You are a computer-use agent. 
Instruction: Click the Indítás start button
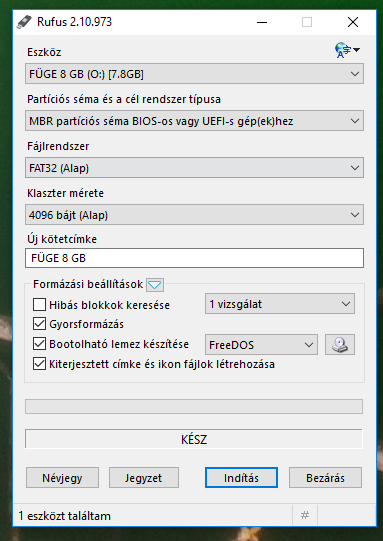click(241, 478)
